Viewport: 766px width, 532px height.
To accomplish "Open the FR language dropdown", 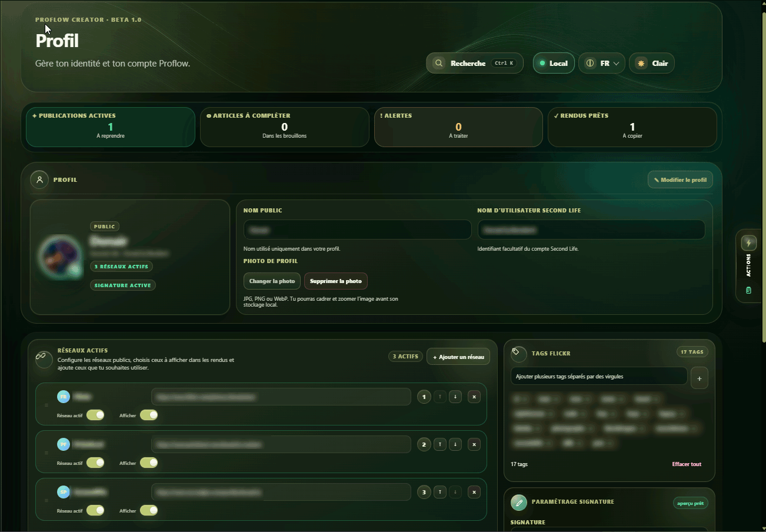I will [x=602, y=63].
